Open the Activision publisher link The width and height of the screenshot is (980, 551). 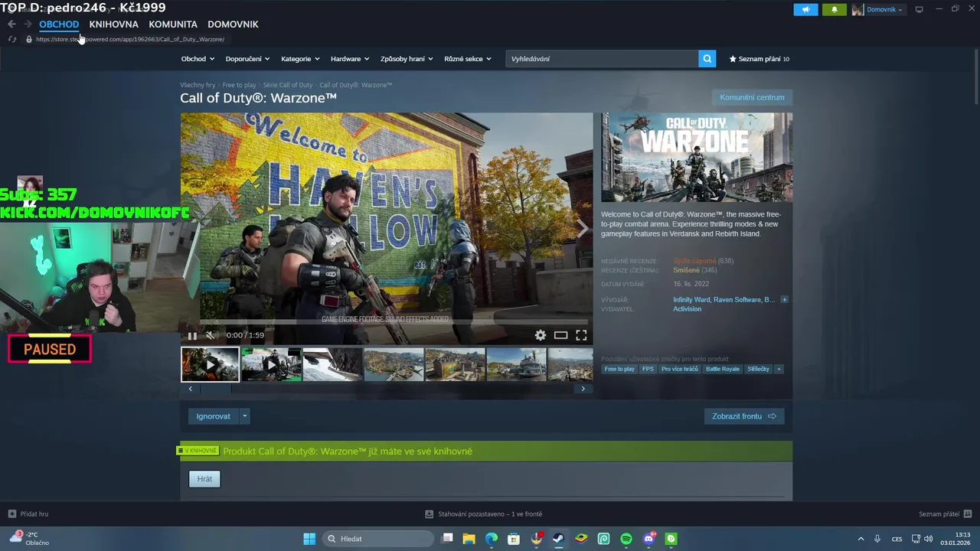point(687,309)
